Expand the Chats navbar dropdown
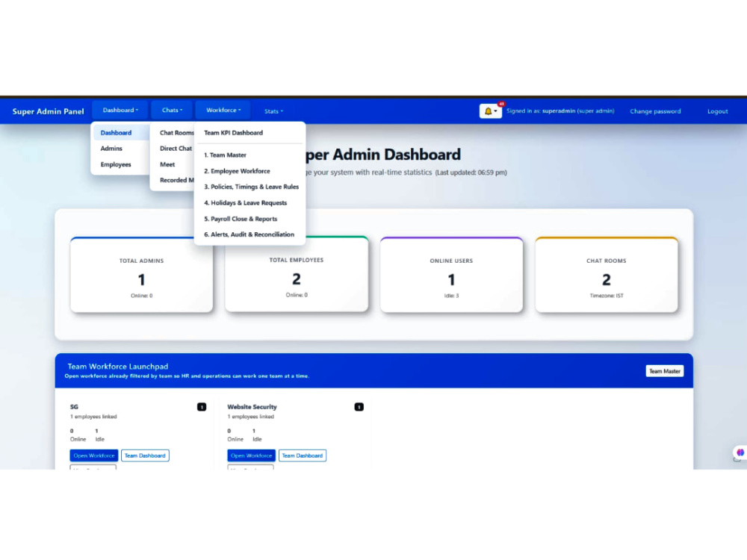The height and width of the screenshot is (560, 747). click(x=172, y=111)
